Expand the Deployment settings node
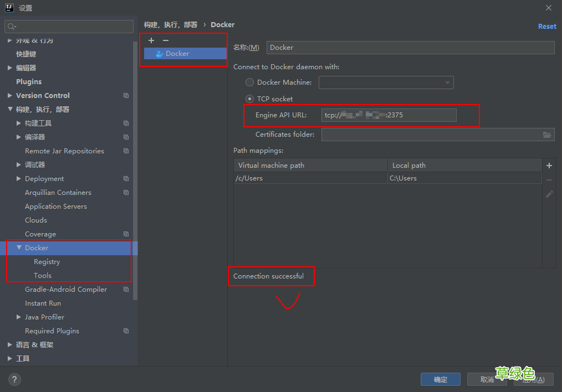 click(19, 179)
